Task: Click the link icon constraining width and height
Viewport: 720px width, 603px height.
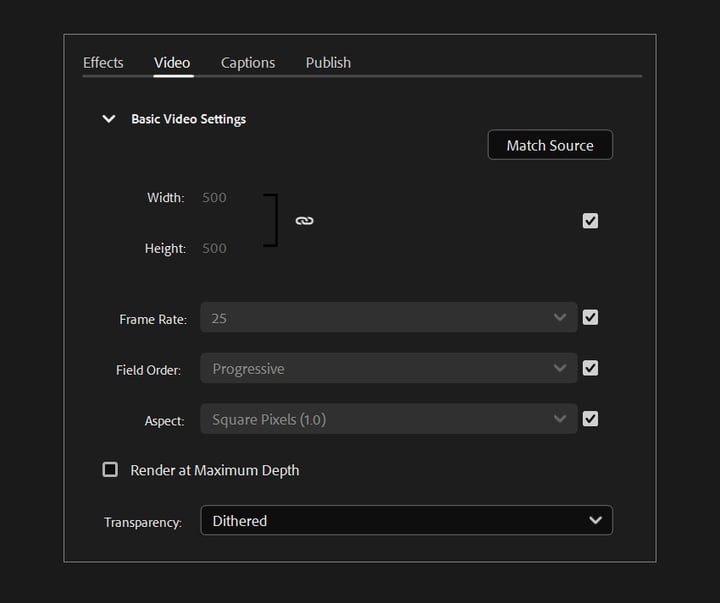Action: pyautogui.click(x=304, y=221)
